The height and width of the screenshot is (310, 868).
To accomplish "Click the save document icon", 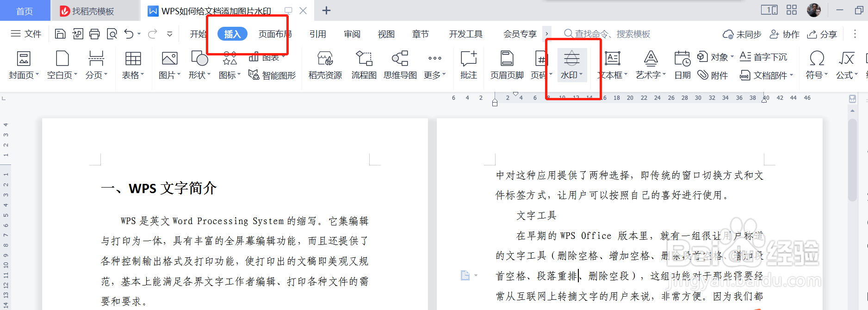I will pos(60,34).
